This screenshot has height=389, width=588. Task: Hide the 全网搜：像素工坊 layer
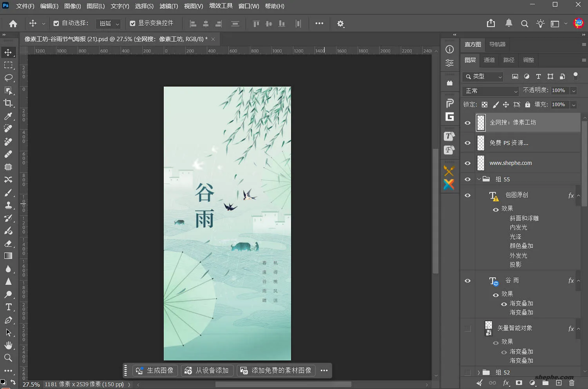468,123
